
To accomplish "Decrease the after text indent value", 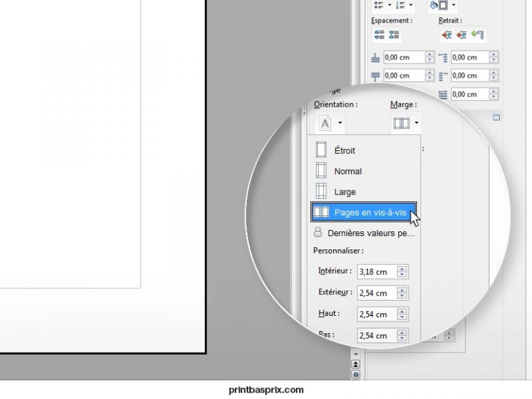I will (494, 78).
